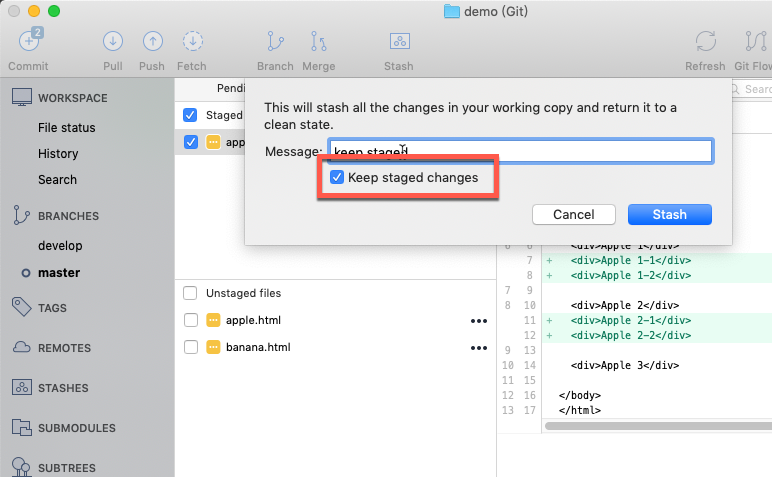Screen dimensions: 772x477
Task: Open the Git Flow toolbar icon
Action: point(756,41)
